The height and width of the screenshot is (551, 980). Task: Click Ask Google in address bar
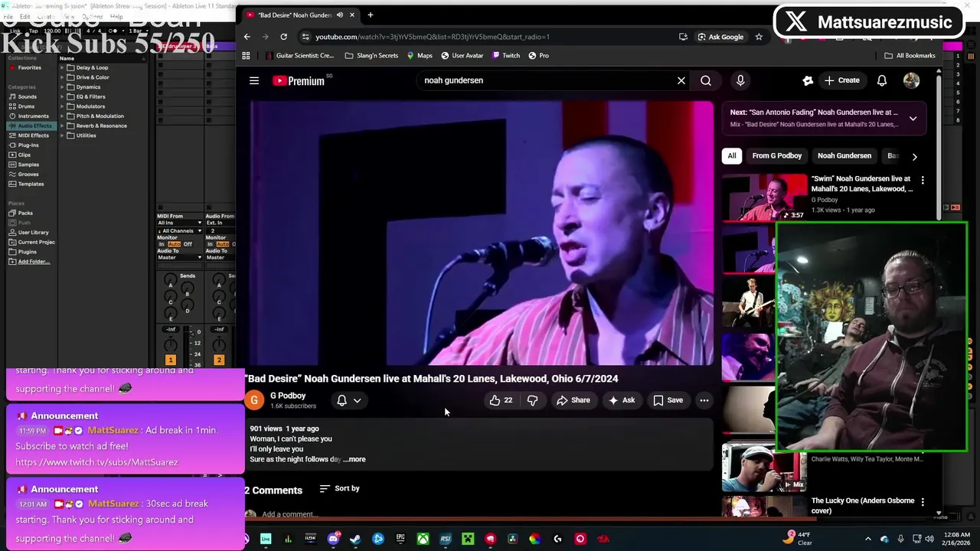[720, 37]
